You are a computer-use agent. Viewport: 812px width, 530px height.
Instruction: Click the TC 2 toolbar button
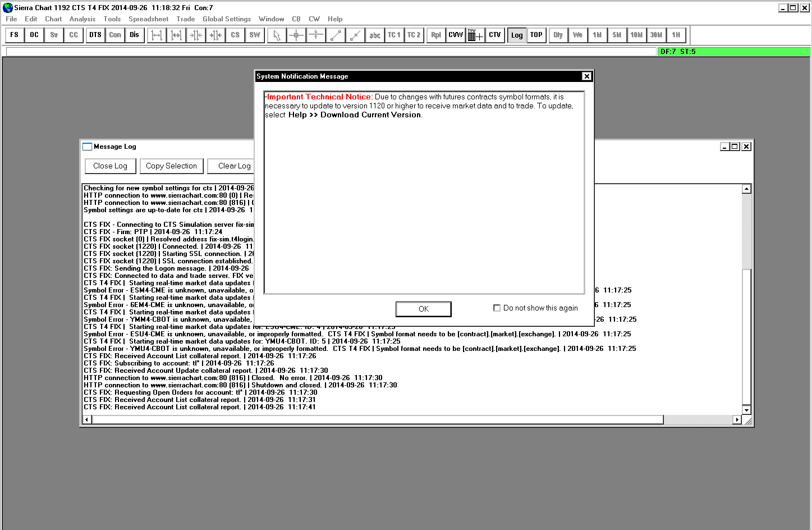click(x=414, y=35)
